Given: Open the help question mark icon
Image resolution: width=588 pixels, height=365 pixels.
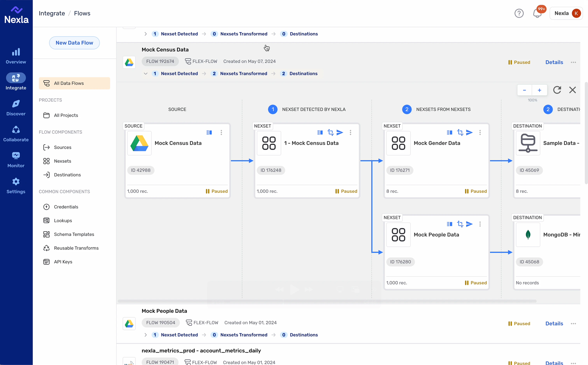Looking at the screenshot, I should (519, 13).
